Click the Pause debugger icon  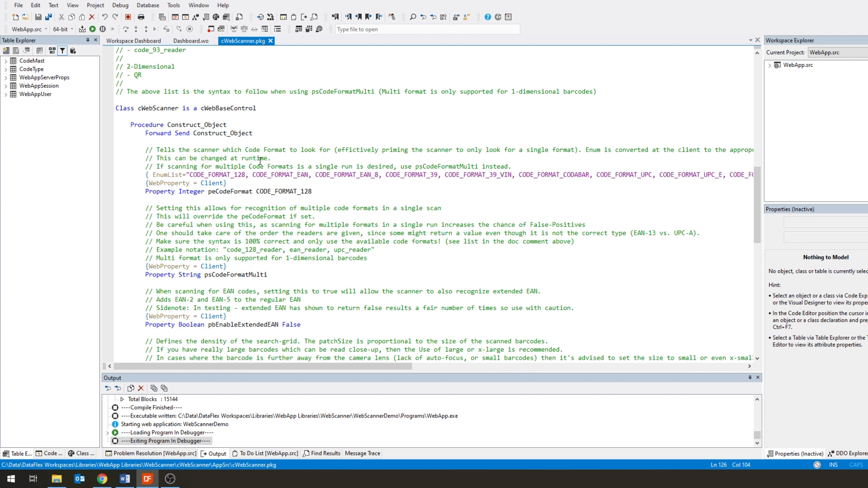(103, 29)
